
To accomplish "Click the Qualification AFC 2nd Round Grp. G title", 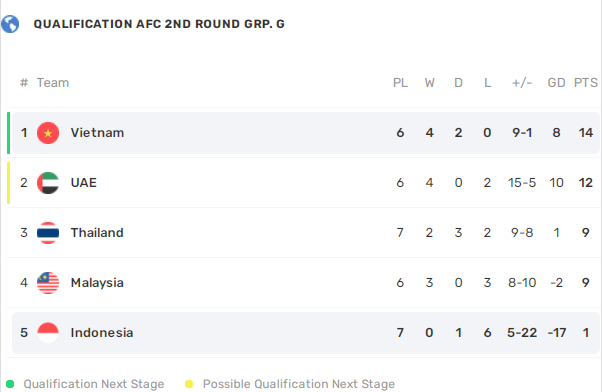I will [159, 24].
